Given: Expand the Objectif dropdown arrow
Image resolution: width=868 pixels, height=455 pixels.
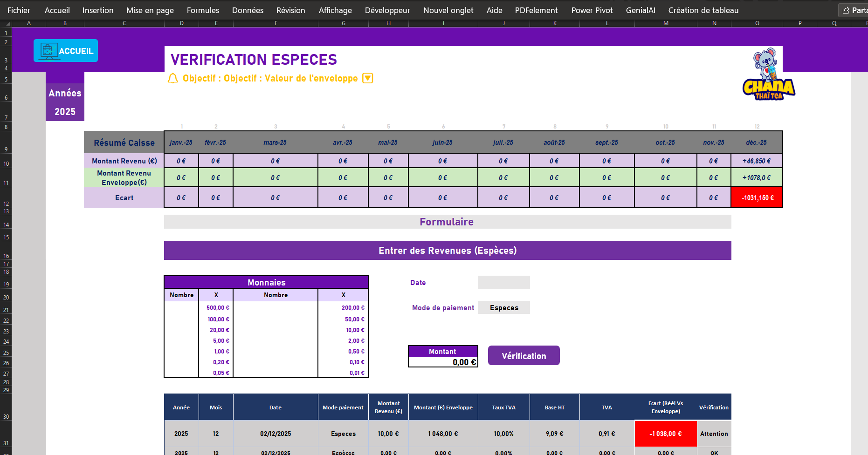Looking at the screenshot, I should [368, 78].
